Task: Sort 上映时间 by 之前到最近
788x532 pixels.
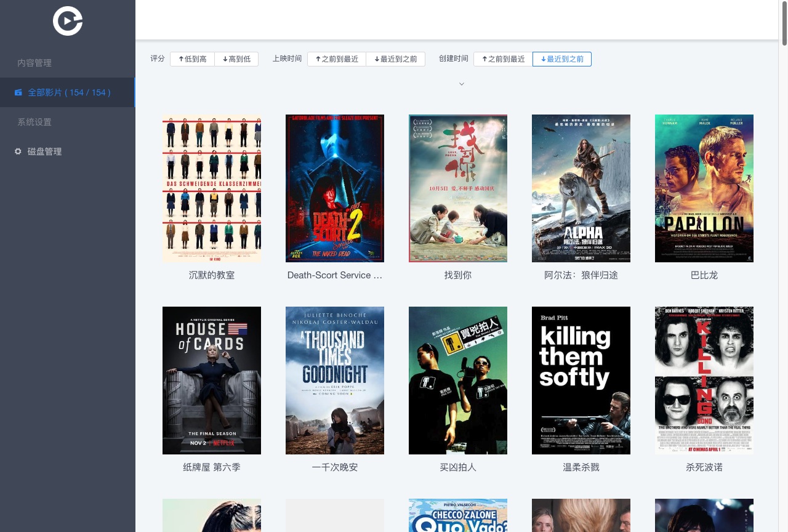Action: (x=337, y=59)
